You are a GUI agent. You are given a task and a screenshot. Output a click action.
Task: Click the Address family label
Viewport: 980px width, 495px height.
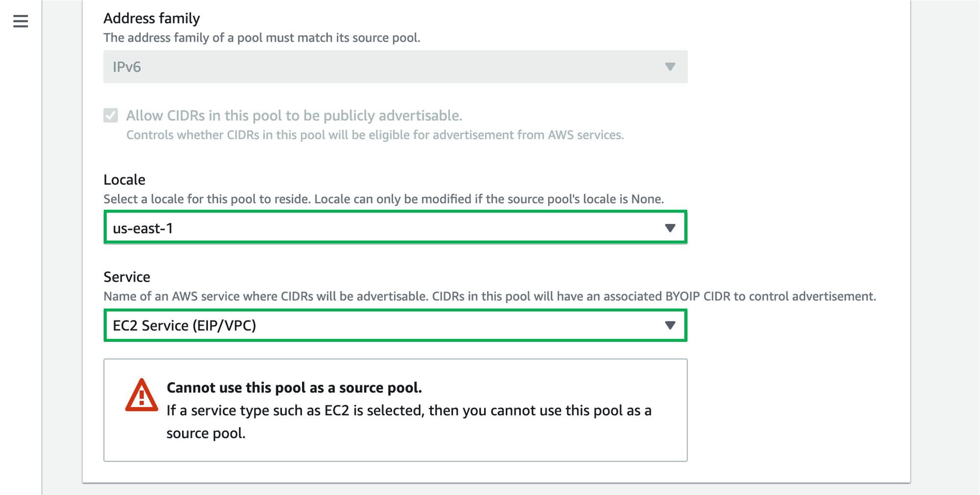(x=151, y=18)
